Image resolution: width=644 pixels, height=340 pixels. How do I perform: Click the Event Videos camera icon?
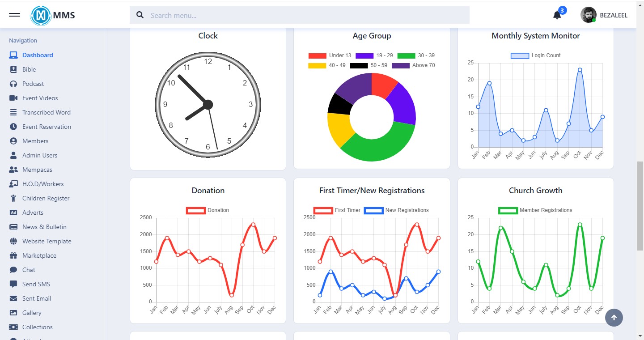13,98
